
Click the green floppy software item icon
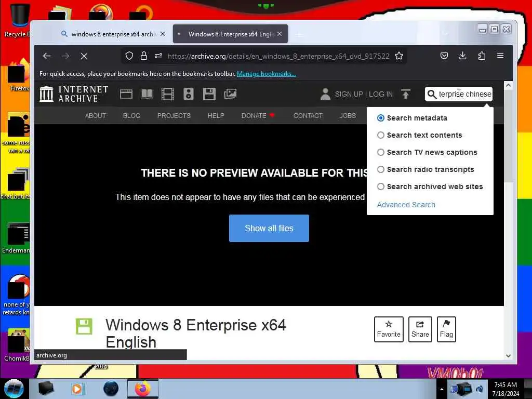(x=84, y=326)
